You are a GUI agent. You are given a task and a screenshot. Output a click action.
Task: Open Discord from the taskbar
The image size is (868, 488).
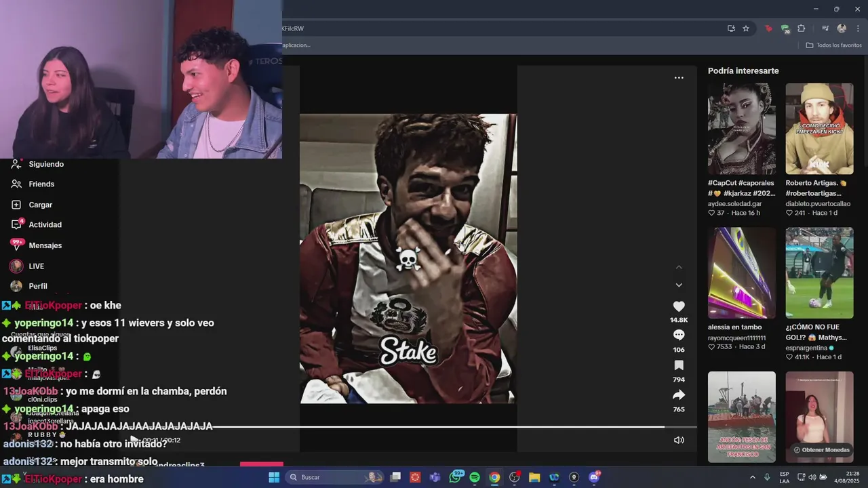point(594,477)
